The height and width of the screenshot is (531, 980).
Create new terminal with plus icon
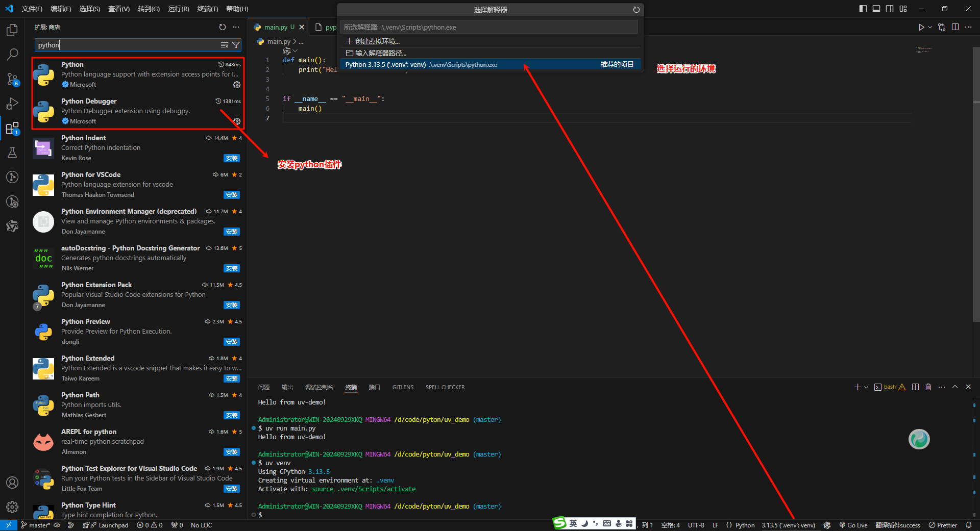857,387
